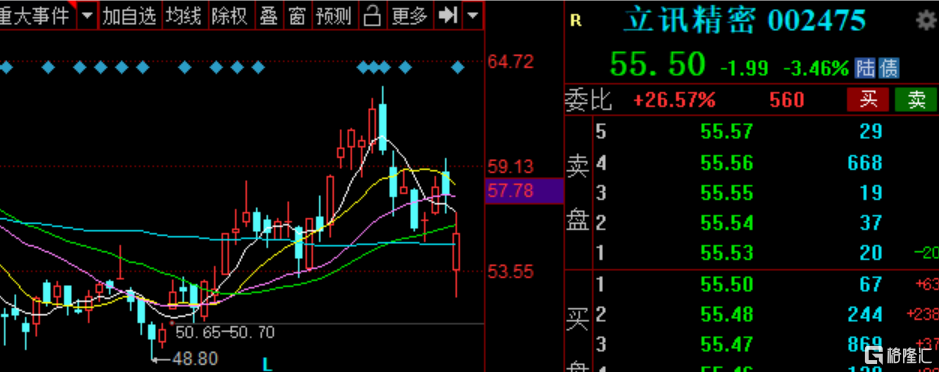This screenshot has width=939, height=372.
Task: Select the 重大事件 toolbar item
Action: [x=37, y=16]
